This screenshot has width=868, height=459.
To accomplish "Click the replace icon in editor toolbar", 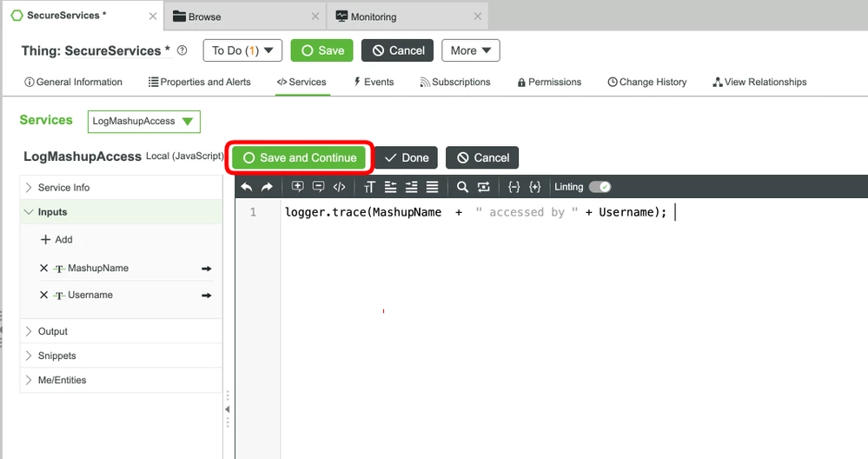I will click(483, 187).
